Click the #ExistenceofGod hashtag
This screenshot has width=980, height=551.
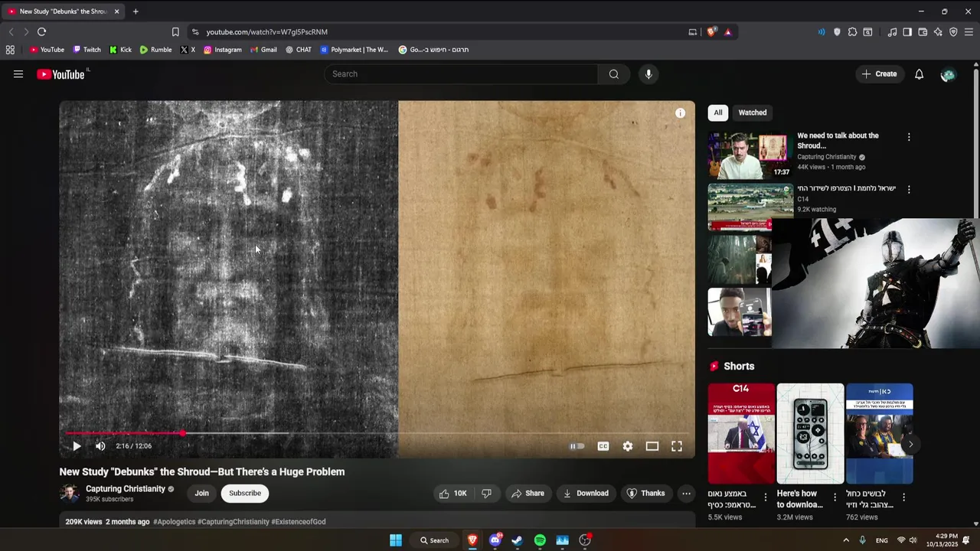(x=299, y=522)
